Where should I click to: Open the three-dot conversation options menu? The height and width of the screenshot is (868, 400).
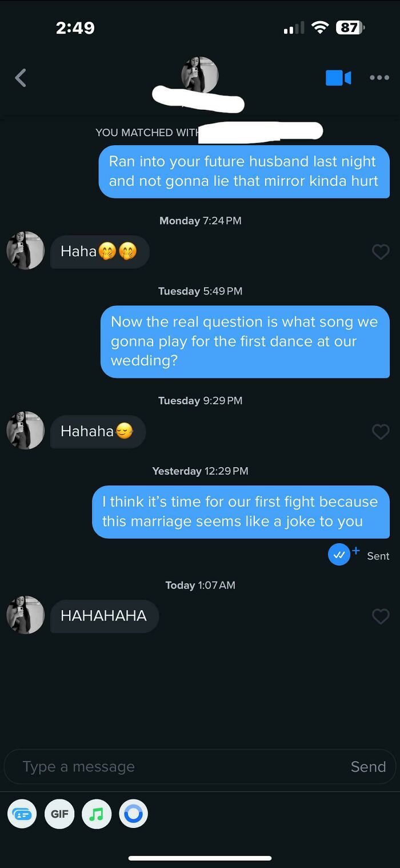(379, 77)
